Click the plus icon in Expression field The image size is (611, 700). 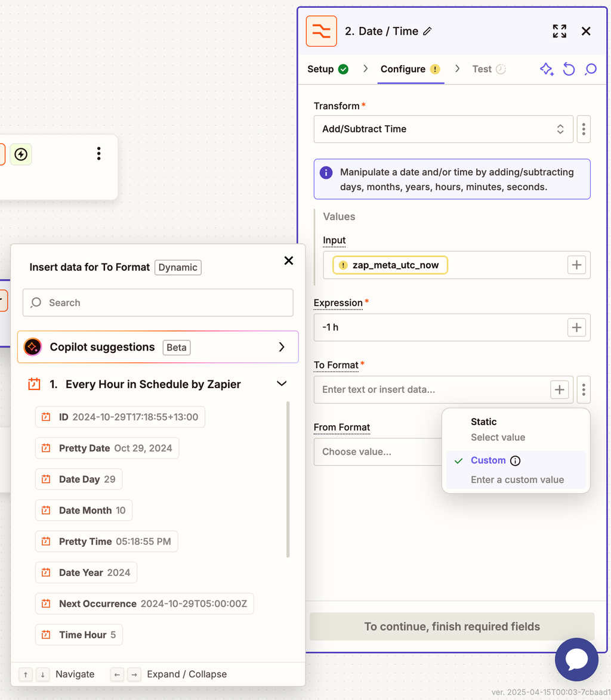pos(576,327)
